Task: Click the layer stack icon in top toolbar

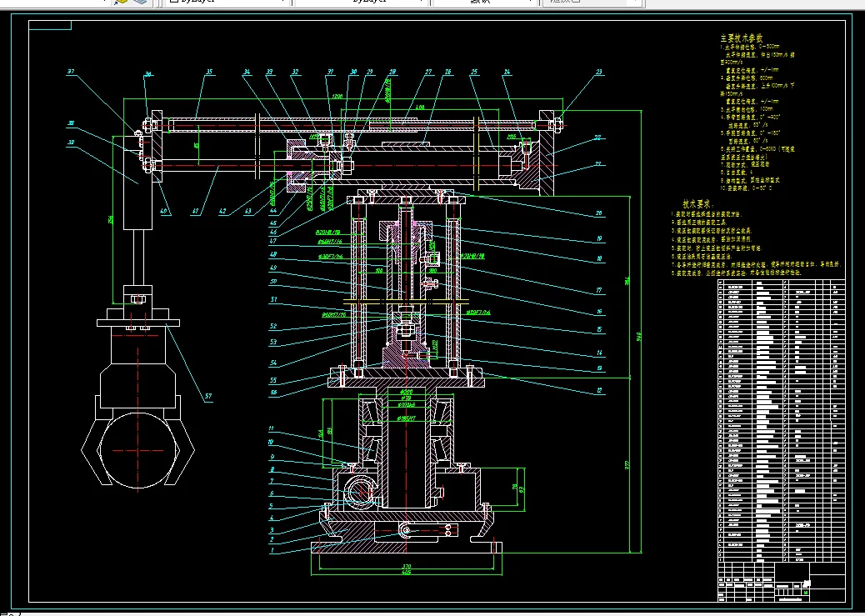Action: point(142,2)
